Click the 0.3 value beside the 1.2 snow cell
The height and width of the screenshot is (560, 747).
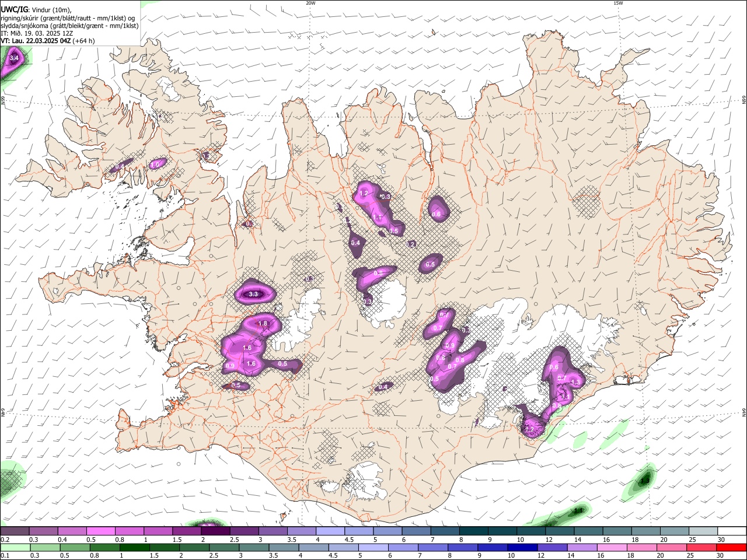385,197
